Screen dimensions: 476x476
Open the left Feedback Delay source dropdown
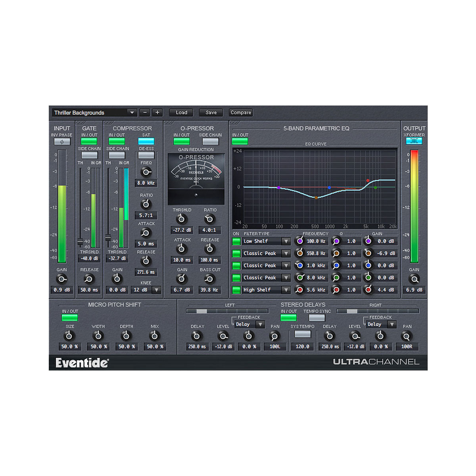coord(261,324)
